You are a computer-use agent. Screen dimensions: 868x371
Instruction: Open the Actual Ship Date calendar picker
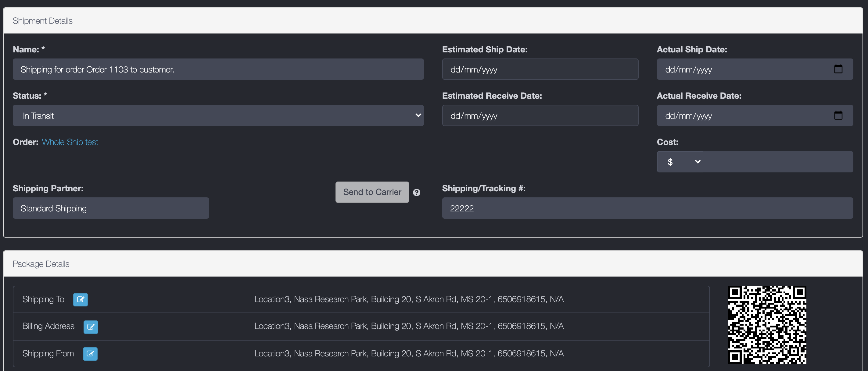[x=838, y=69]
